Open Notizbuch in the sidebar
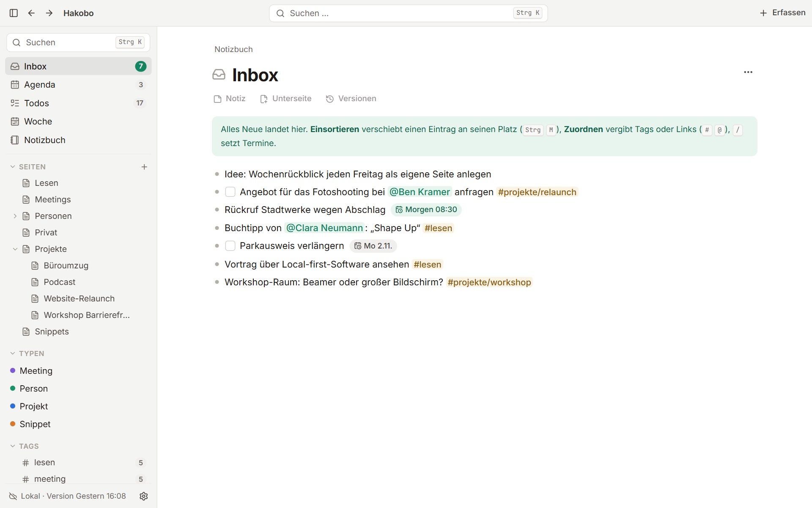This screenshot has width=812, height=508. click(78, 140)
